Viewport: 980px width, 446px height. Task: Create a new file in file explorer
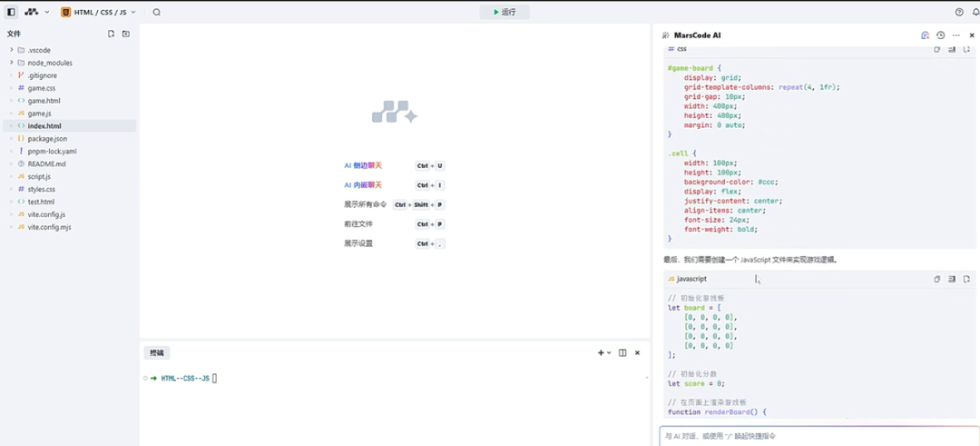tap(112, 34)
